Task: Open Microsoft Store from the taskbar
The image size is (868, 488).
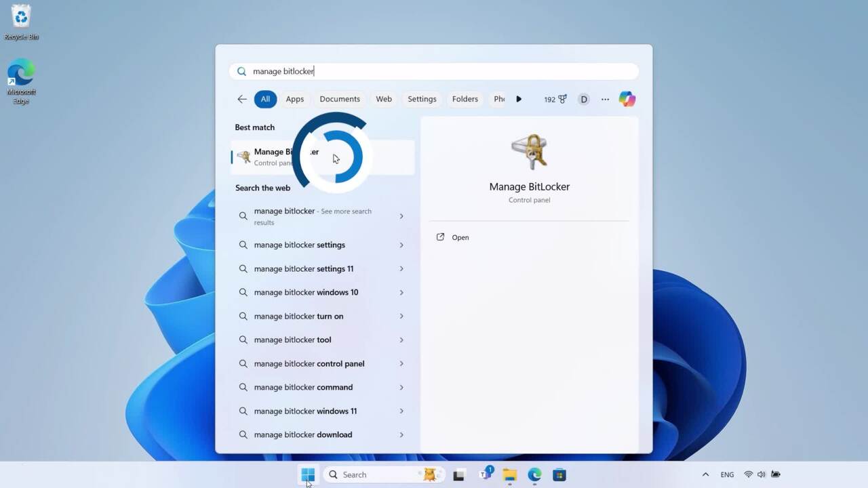Action: 559,474
